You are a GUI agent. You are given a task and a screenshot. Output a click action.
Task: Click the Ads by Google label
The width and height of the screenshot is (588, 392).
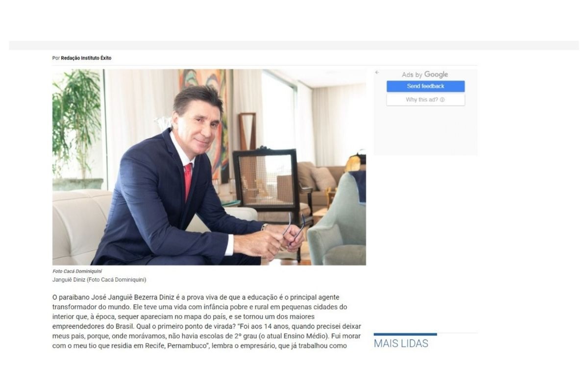(425, 74)
